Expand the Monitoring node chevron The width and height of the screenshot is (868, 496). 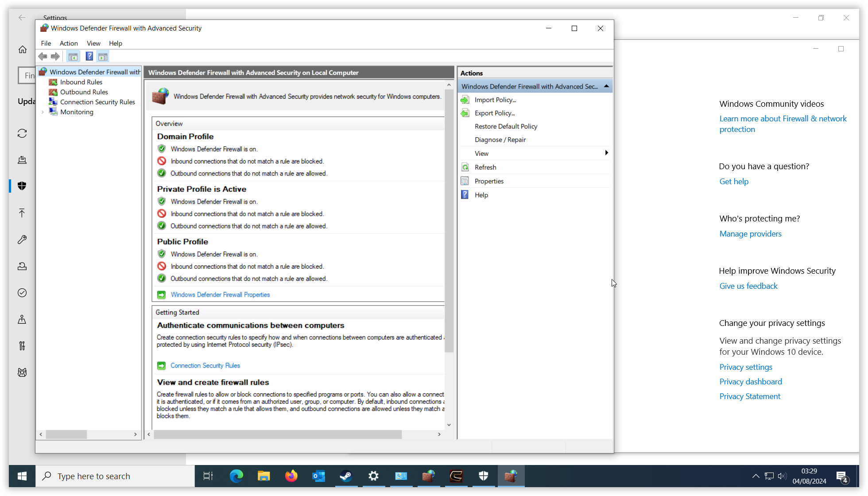click(43, 112)
